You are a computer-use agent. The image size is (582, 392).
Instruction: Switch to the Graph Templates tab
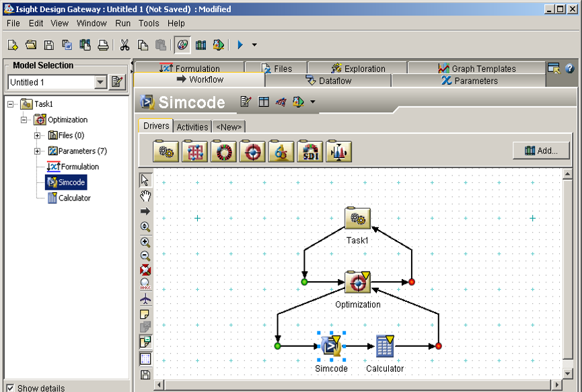click(x=477, y=69)
